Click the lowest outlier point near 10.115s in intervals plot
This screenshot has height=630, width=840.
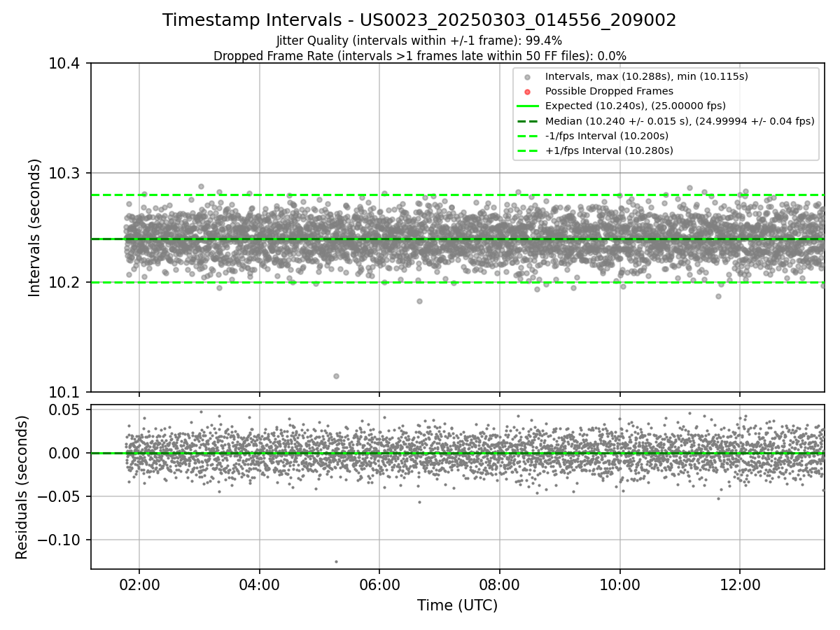[x=336, y=376]
